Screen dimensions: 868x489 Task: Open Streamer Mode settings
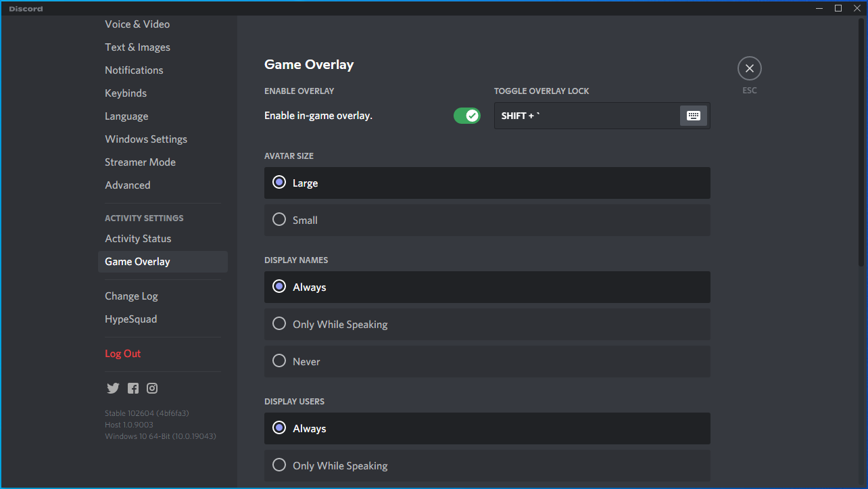click(x=140, y=162)
